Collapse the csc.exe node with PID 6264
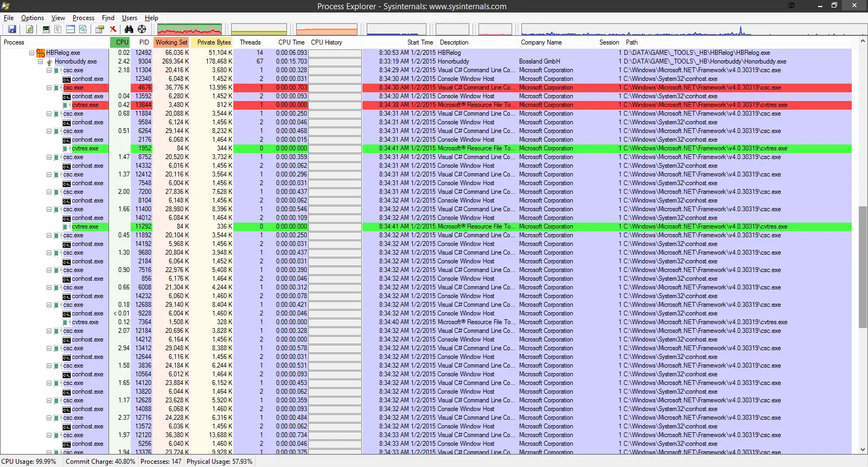Image resolution: width=868 pixels, height=467 pixels. pyautogui.click(x=49, y=131)
